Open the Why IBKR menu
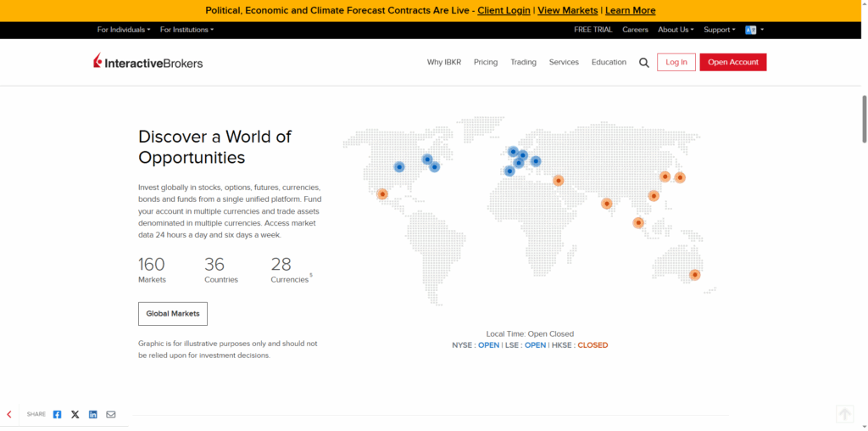The image size is (868, 431). 444,62
